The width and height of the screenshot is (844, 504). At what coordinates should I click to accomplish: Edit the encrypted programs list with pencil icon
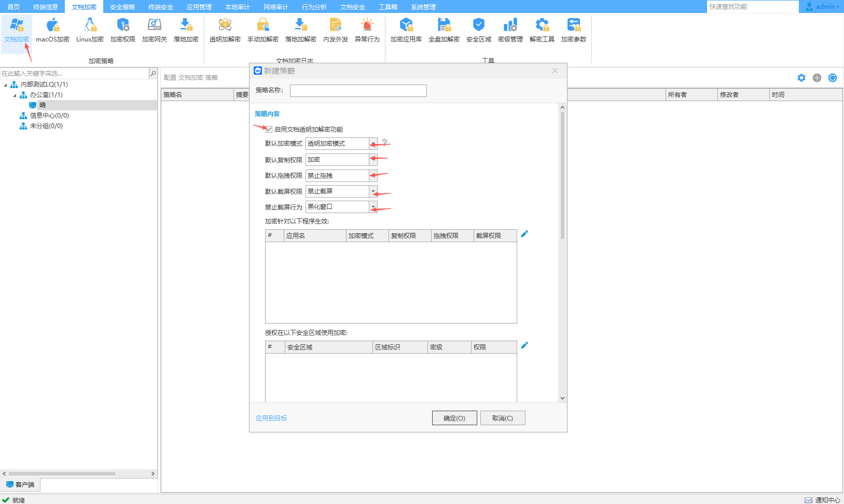pos(524,234)
